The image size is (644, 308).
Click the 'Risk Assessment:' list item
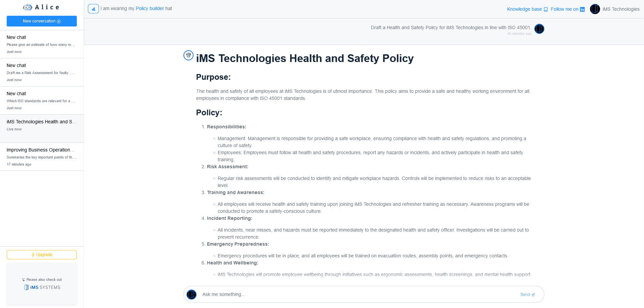pos(227,167)
